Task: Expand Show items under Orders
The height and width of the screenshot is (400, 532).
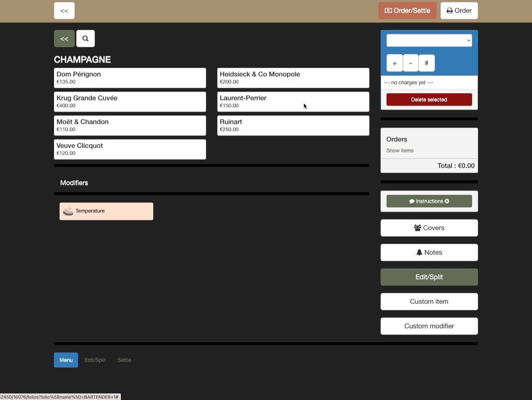Action: point(400,151)
